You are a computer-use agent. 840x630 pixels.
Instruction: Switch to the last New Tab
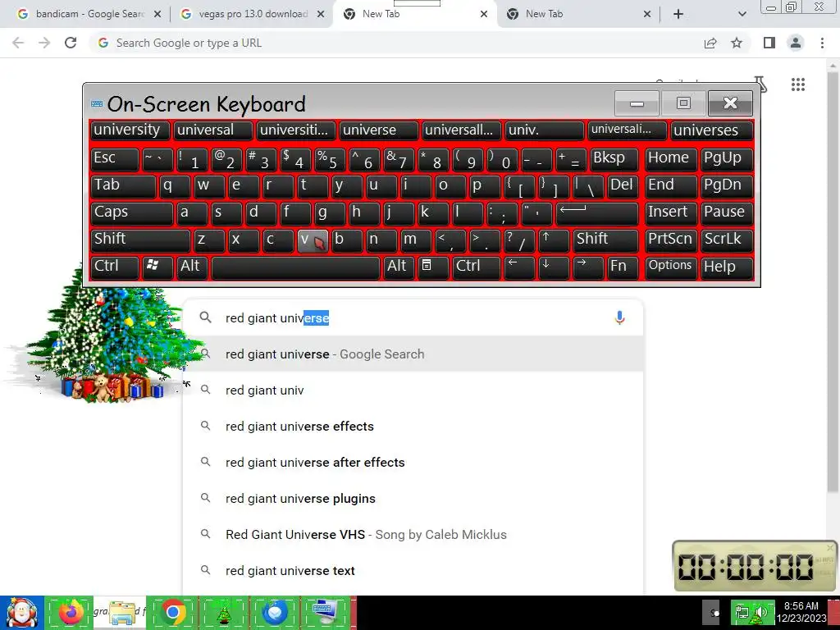click(x=578, y=14)
